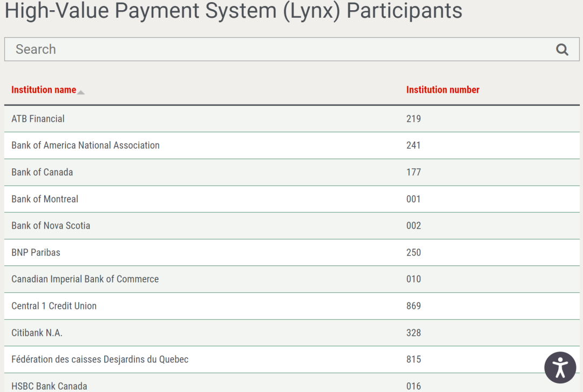
Task: Click institution number 219
Action: click(x=413, y=119)
